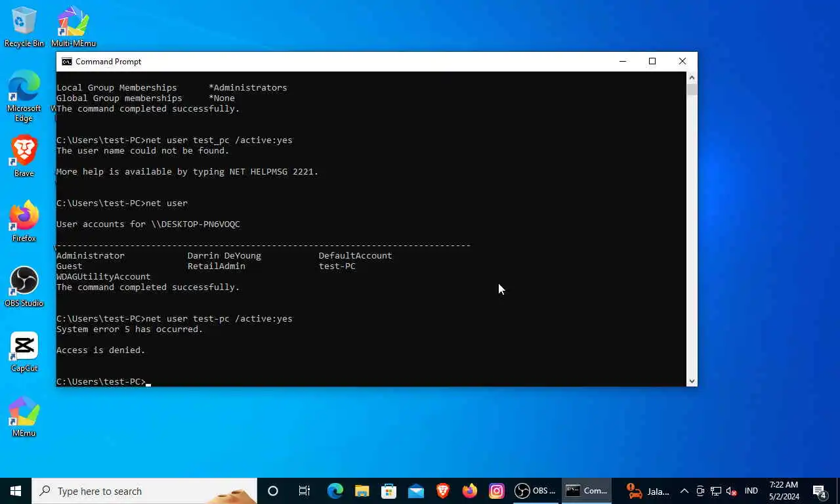Viewport: 840px width, 504px height.
Task: Click the Type here to search box
Action: pos(144,491)
